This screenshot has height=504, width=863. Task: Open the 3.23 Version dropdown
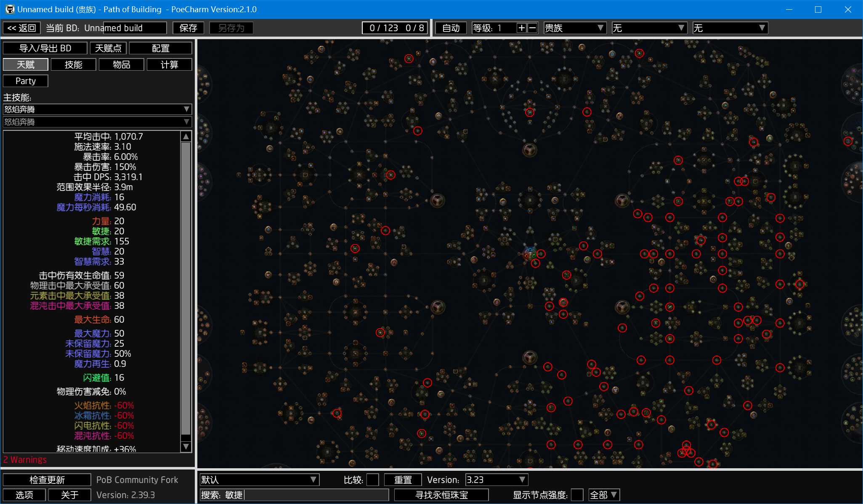tap(497, 480)
